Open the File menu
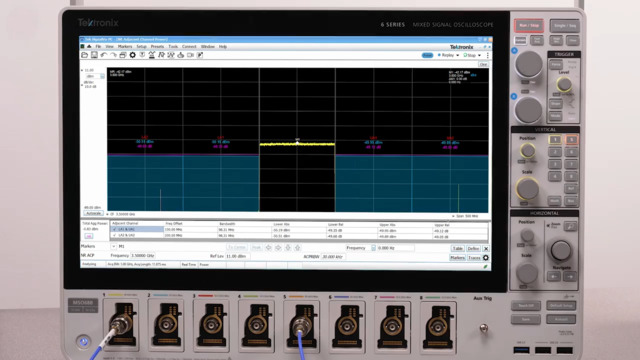 tap(98, 47)
